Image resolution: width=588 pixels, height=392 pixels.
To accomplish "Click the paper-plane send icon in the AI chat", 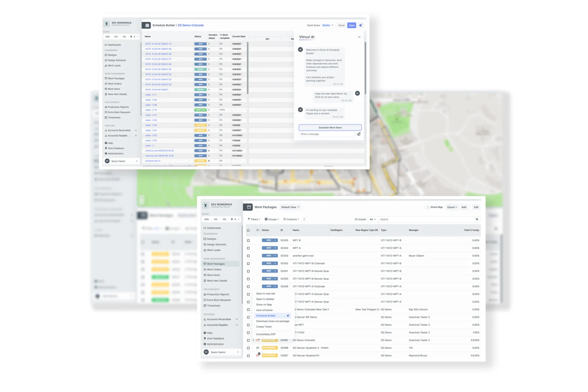I will (359, 134).
